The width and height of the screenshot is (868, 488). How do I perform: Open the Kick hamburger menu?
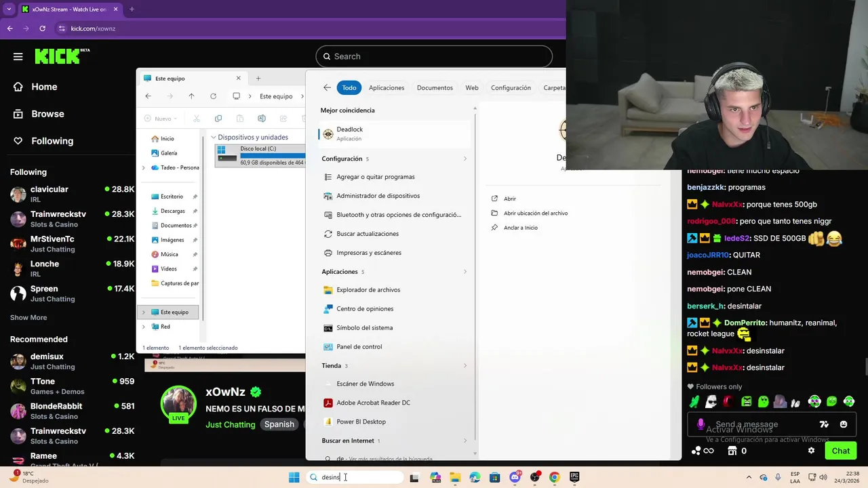[x=18, y=56]
